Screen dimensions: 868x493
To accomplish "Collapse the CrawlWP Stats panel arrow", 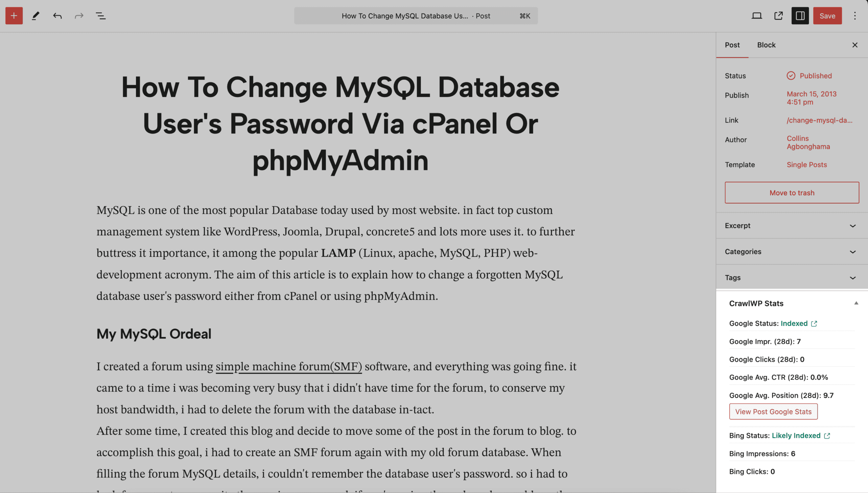I will tap(856, 303).
